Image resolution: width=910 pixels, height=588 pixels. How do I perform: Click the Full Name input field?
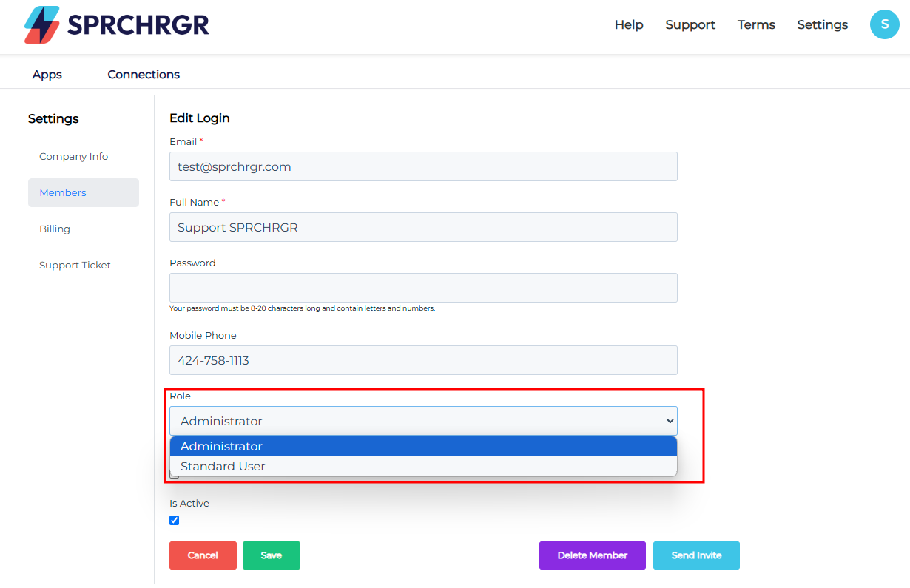(423, 227)
